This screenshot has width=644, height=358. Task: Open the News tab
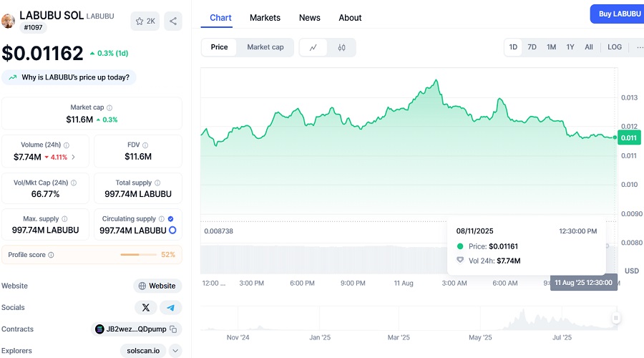[x=309, y=17]
